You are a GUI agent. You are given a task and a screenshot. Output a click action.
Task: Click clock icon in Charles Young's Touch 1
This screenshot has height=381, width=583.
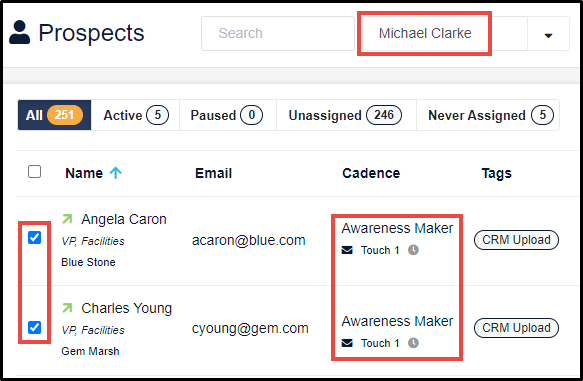(x=413, y=343)
